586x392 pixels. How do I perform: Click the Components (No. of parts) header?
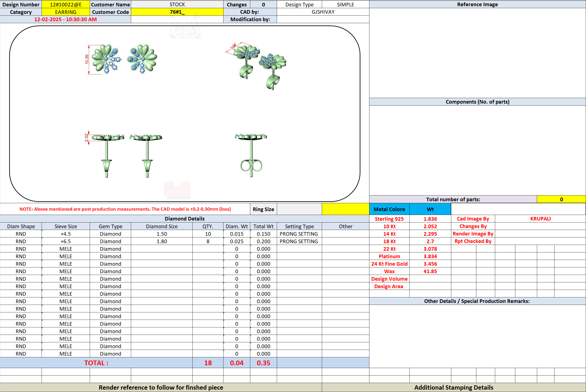click(477, 102)
